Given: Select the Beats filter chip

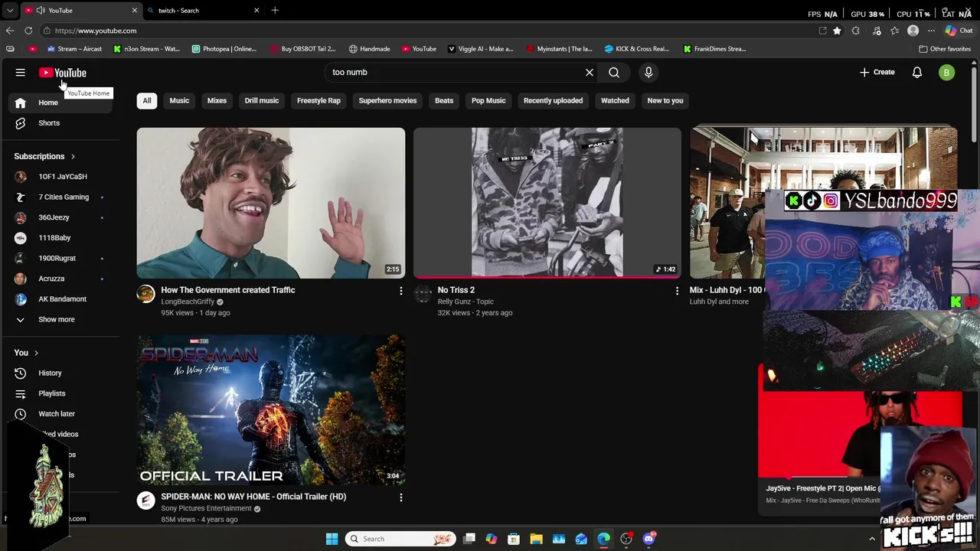Looking at the screenshot, I should [x=444, y=101].
